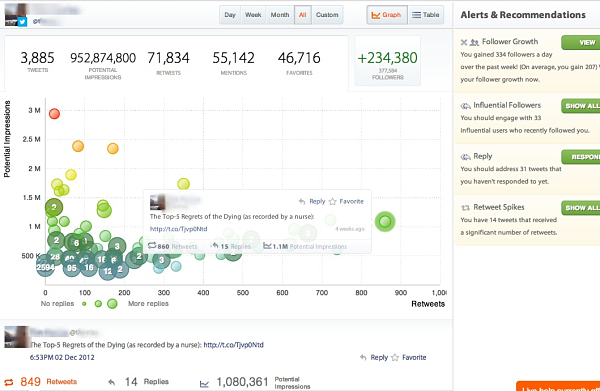600x391 pixels.
Task: Click the highlighted green bubble at 860 retweets
Action: tap(385, 222)
